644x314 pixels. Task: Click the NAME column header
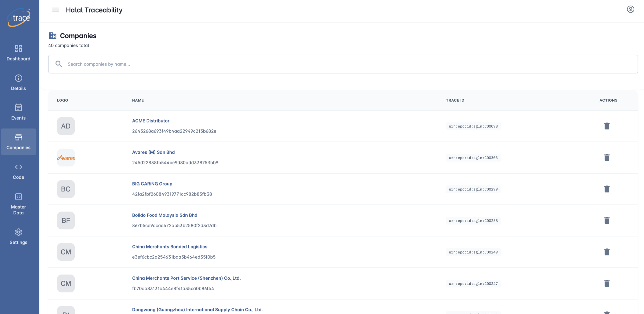point(138,100)
